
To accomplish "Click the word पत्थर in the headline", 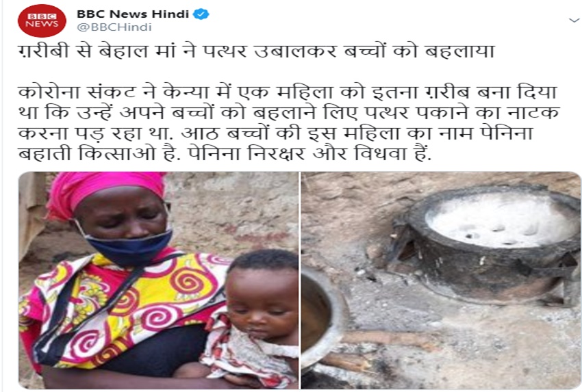I will coord(225,51).
